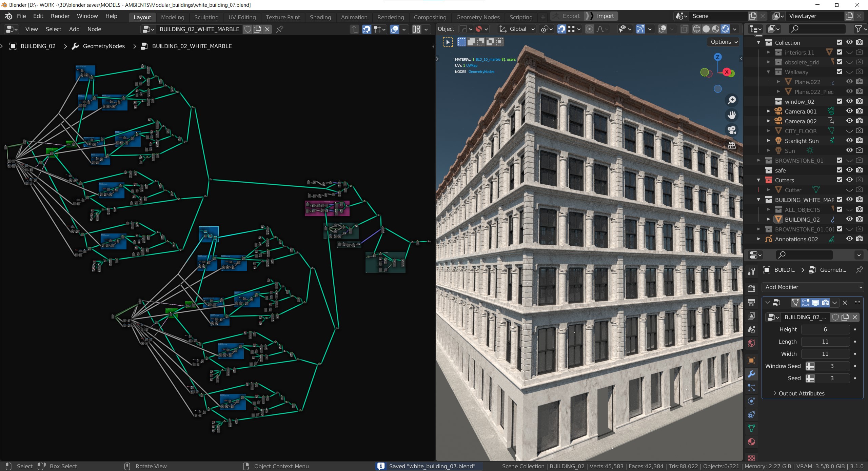This screenshot has height=471, width=868.
Task: Click fake user shield in node editor header
Action: 248,29
